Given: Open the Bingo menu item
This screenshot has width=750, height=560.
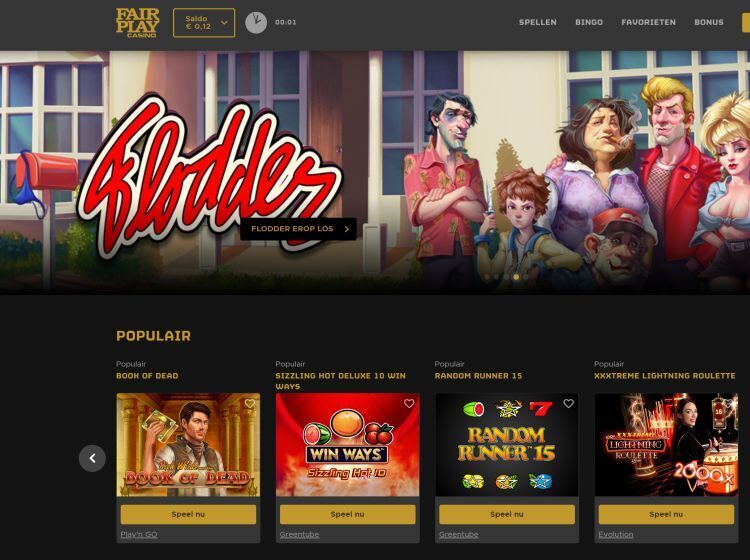Looking at the screenshot, I should click(589, 22).
